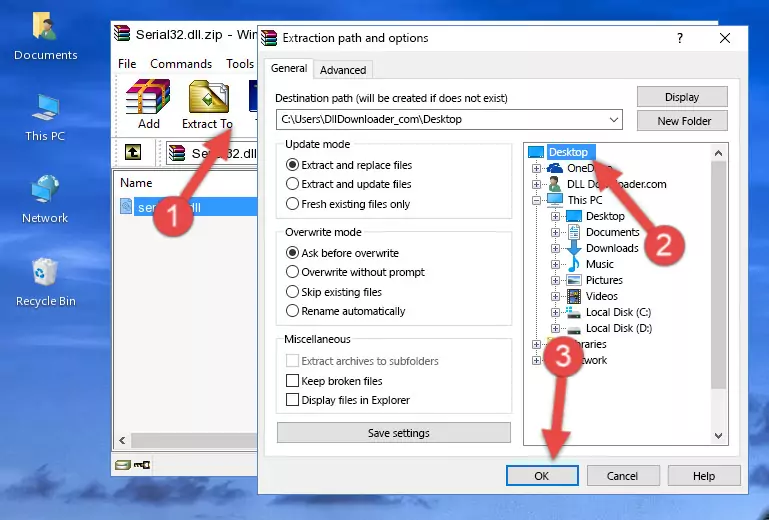Click folder tree scrollbar down arrow
Image resolution: width=769 pixels, height=520 pixels.
(x=718, y=436)
